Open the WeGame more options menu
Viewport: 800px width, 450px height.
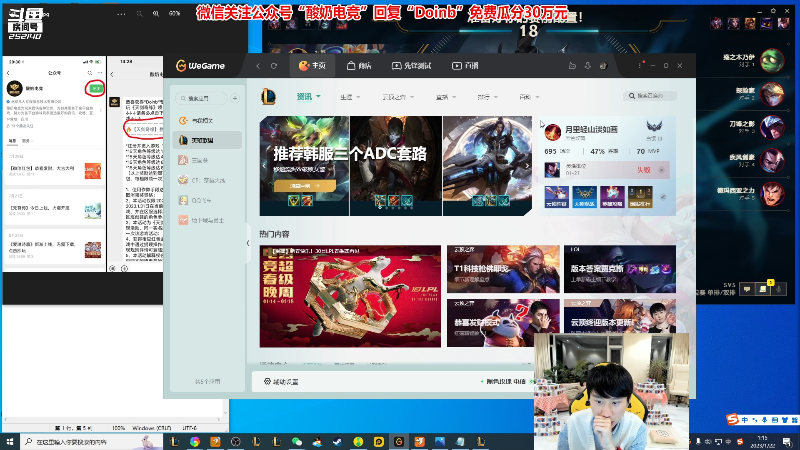pyautogui.click(x=639, y=66)
